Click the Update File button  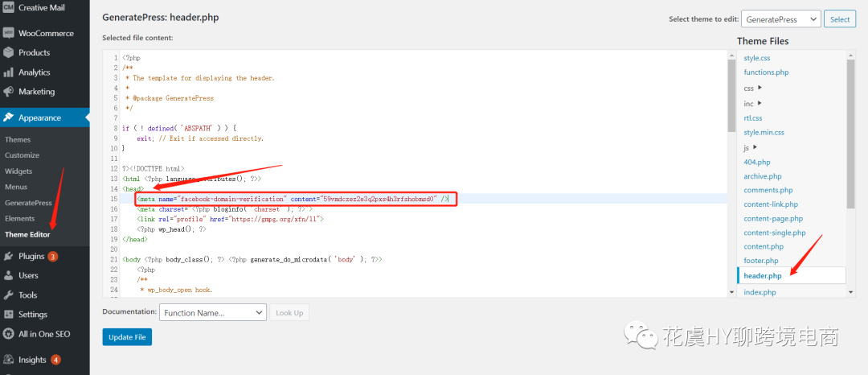[127, 337]
